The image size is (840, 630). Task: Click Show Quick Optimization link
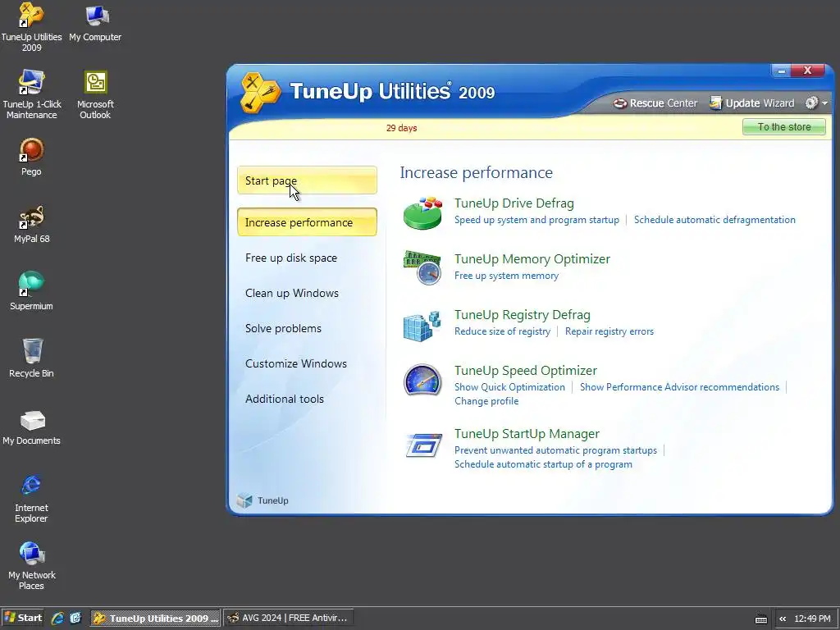point(509,387)
